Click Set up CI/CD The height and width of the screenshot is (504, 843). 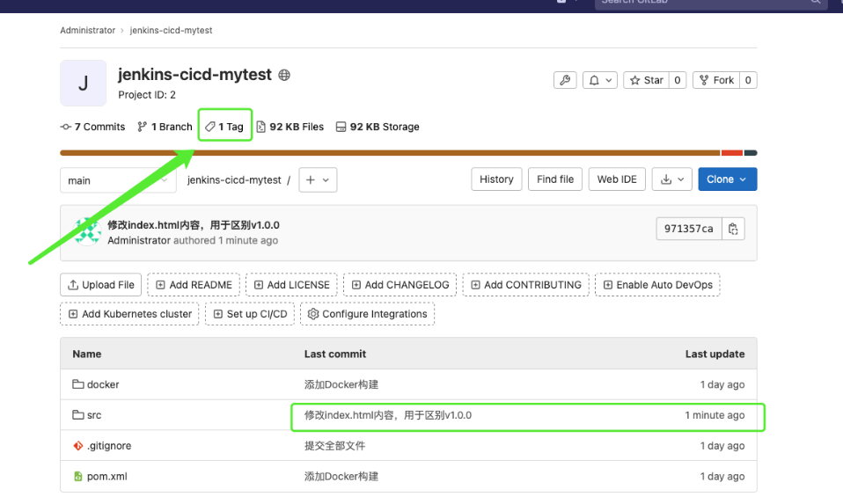coord(250,314)
